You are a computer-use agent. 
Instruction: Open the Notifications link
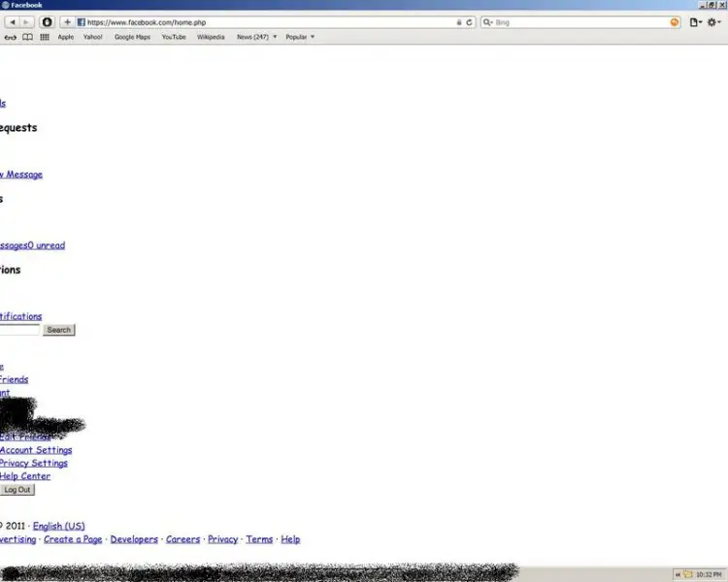point(21,316)
